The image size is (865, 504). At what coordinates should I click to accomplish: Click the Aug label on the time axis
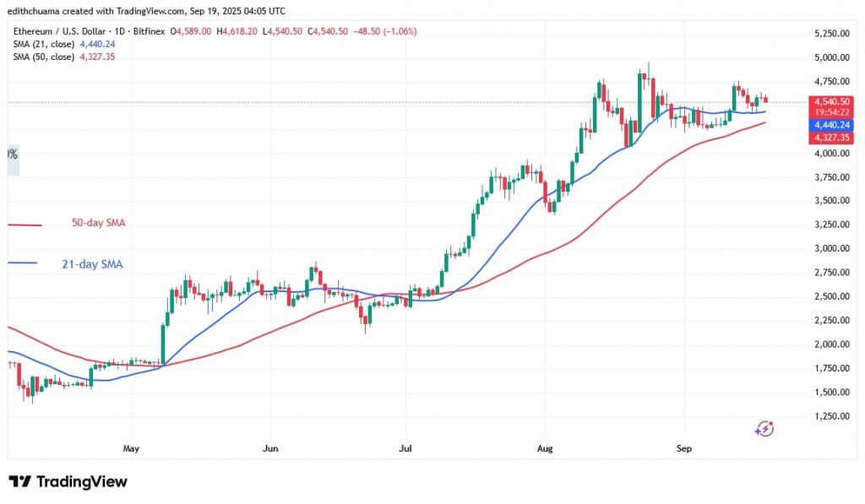click(545, 449)
